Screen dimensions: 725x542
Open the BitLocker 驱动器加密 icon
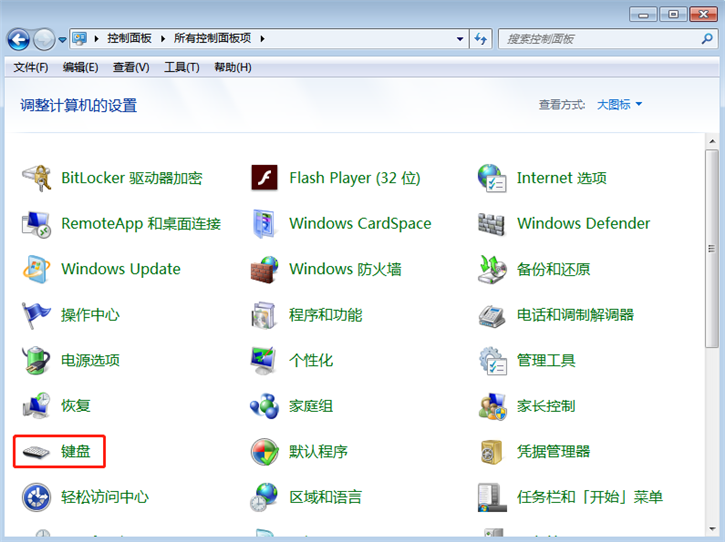[x=37, y=178]
